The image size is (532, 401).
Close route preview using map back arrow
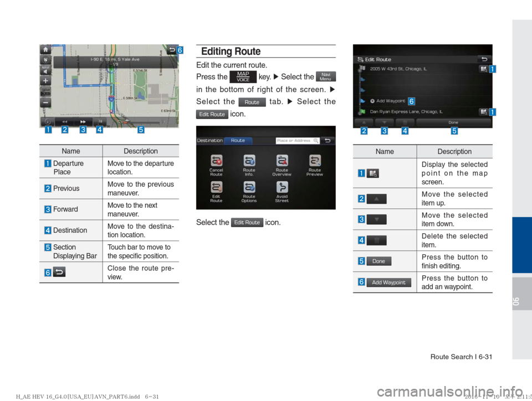tap(172, 50)
